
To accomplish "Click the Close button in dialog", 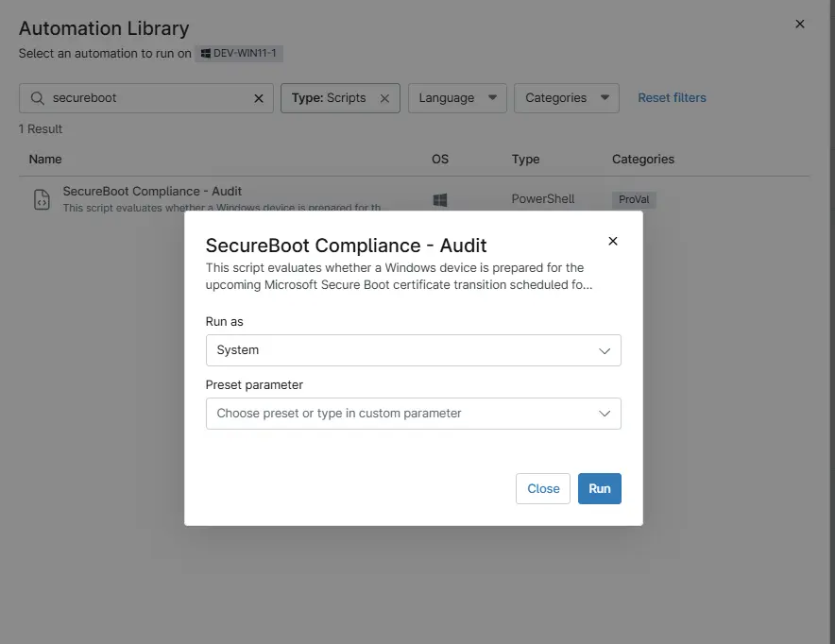I will click(543, 488).
